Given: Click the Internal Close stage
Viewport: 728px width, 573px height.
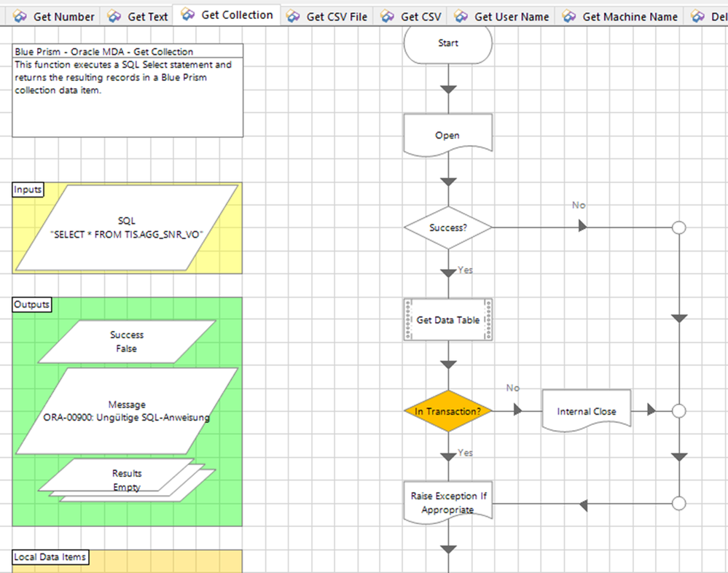Looking at the screenshot, I should tap(587, 411).
